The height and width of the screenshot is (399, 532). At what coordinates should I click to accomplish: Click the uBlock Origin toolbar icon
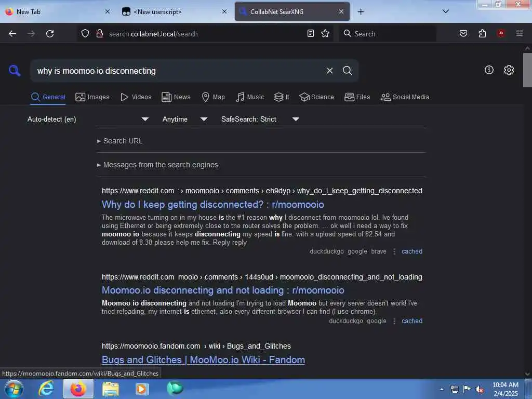501,33
